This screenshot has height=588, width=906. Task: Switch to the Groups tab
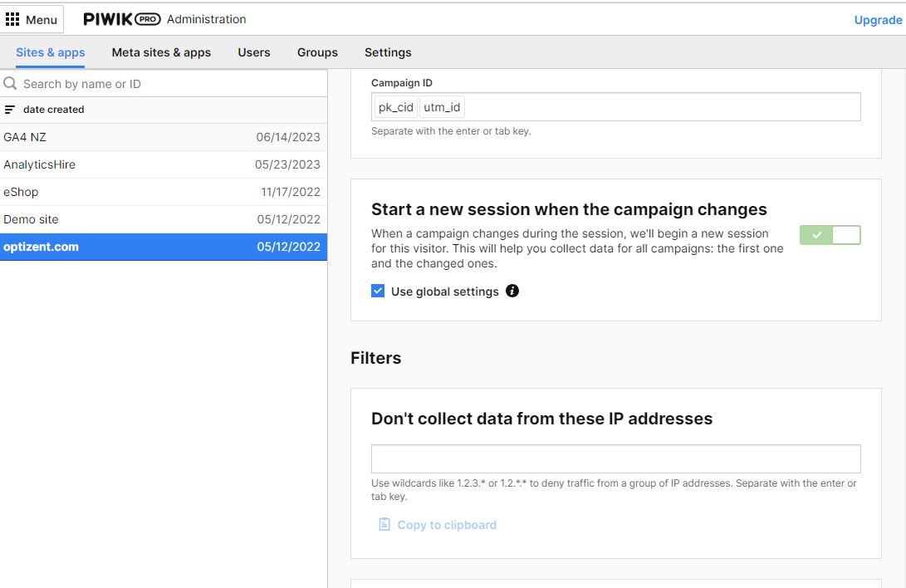316,52
